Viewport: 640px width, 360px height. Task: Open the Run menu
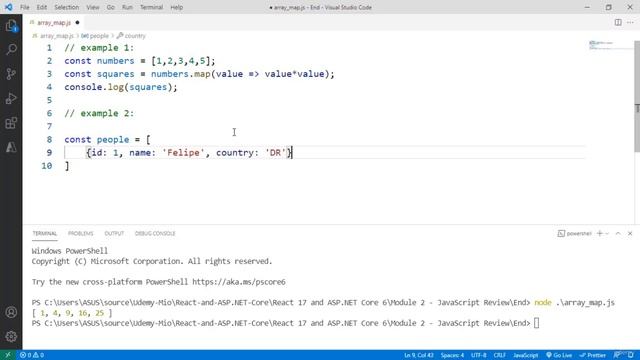click(127, 7)
